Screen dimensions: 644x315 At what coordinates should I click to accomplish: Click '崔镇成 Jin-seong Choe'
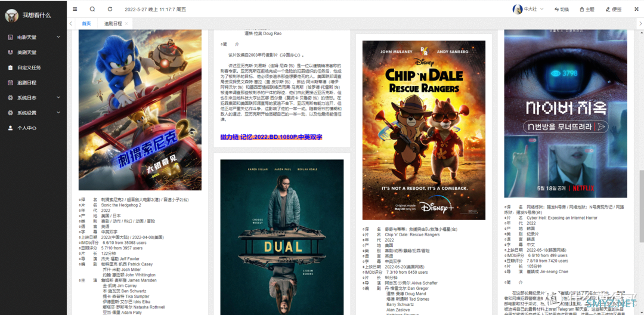tap(548, 271)
